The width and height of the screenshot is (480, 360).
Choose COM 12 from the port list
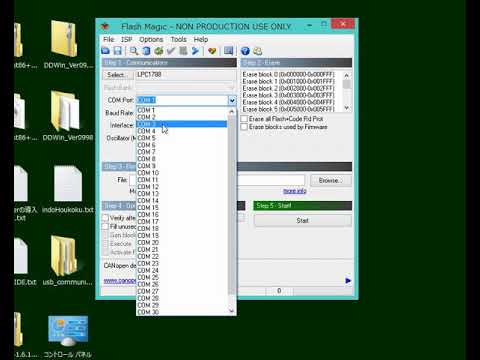coord(182,187)
